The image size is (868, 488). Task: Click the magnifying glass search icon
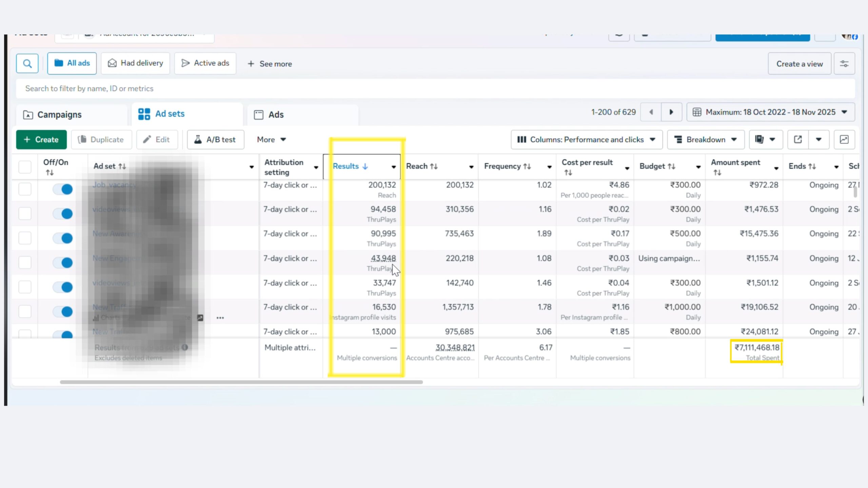27,63
